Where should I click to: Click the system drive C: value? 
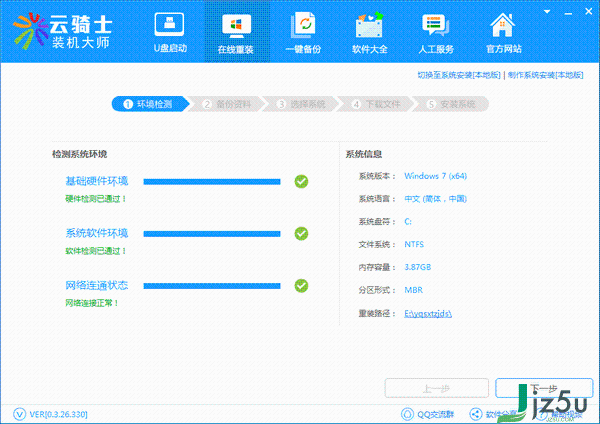click(408, 222)
